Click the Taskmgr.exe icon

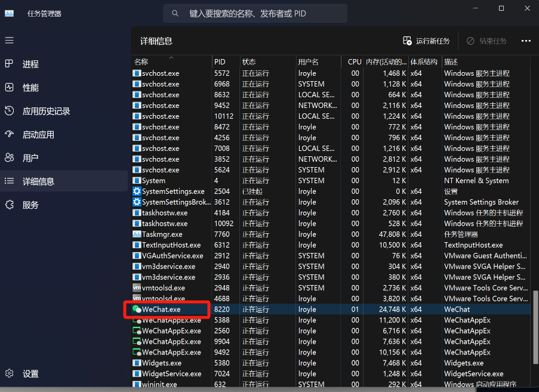pos(137,234)
